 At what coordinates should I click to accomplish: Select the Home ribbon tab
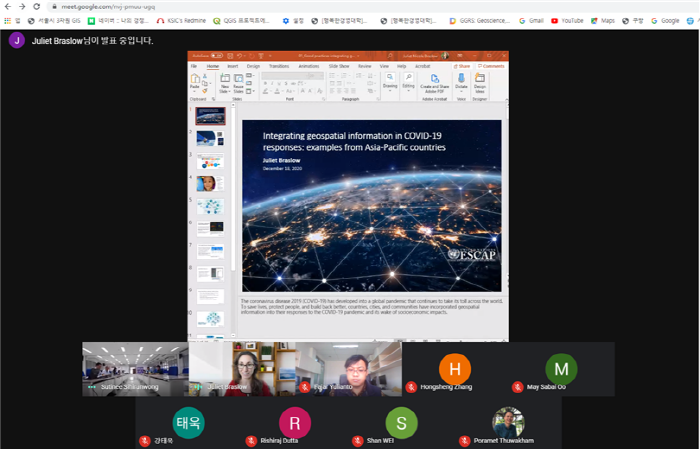pyautogui.click(x=212, y=66)
